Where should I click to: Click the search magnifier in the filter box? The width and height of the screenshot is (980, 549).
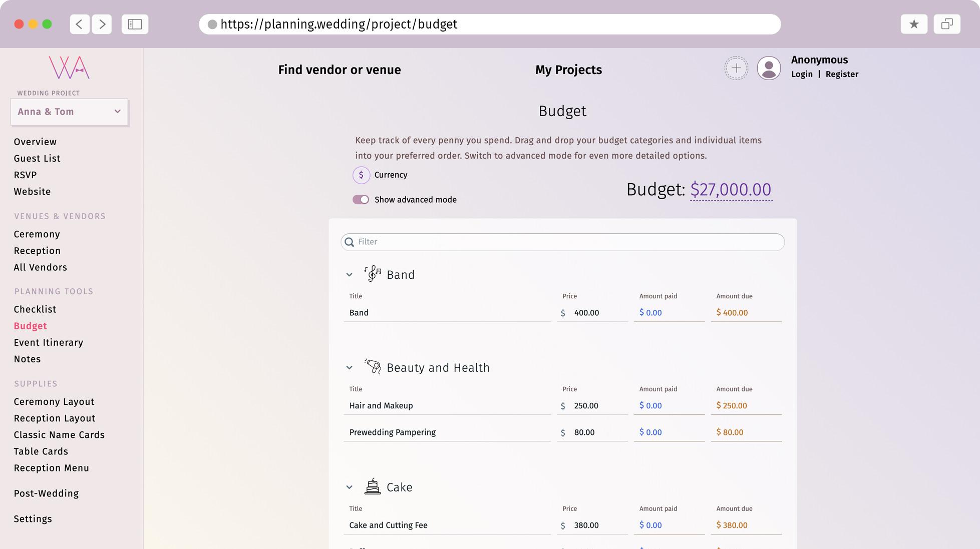(x=350, y=242)
